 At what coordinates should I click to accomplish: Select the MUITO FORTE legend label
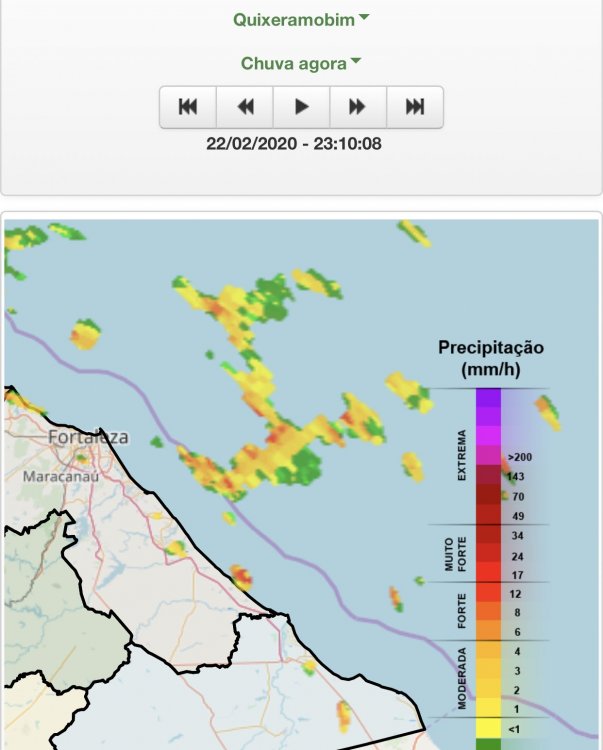coord(456,553)
